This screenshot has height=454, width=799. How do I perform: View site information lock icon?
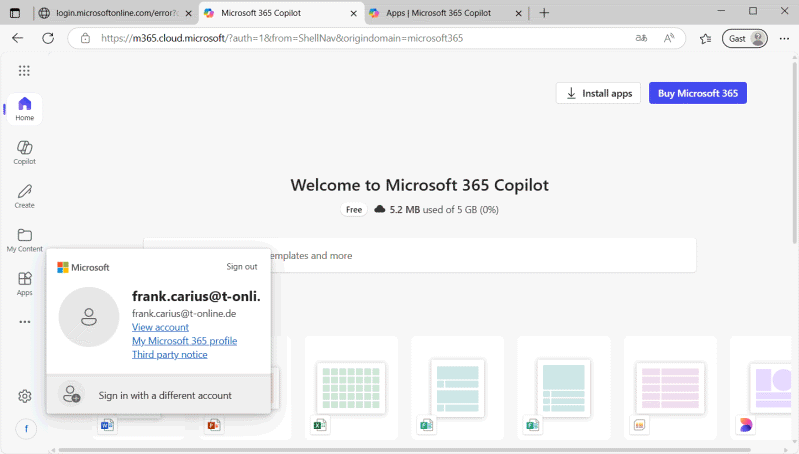85,38
